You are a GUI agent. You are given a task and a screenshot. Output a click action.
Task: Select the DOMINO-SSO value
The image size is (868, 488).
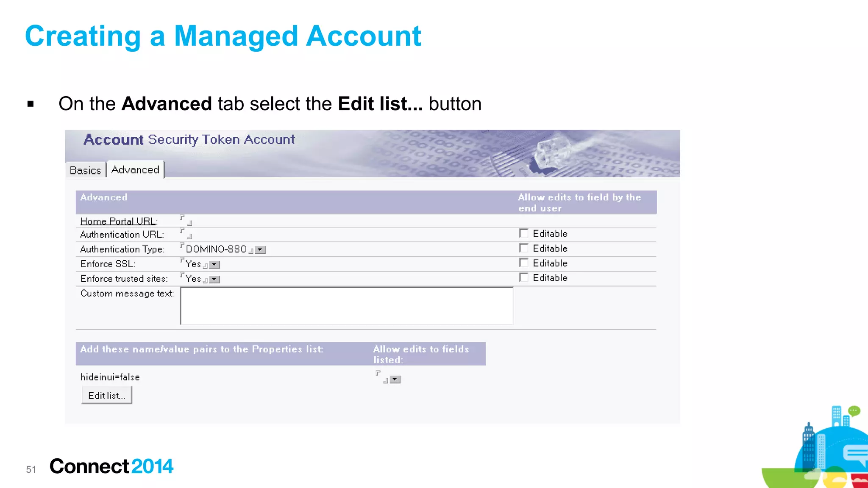point(216,249)
